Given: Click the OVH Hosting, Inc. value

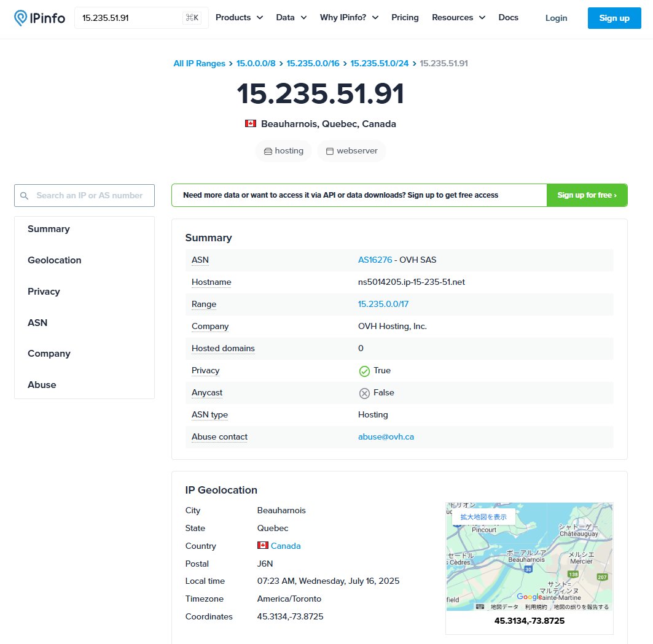Looking at the screenshot, I should click(x=393, y=326).
